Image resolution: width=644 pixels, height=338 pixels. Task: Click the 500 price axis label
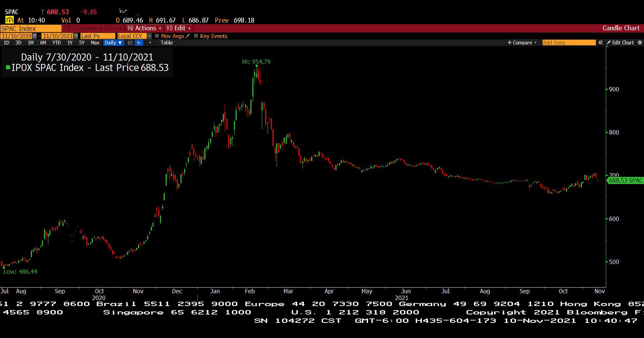point(614,262)
